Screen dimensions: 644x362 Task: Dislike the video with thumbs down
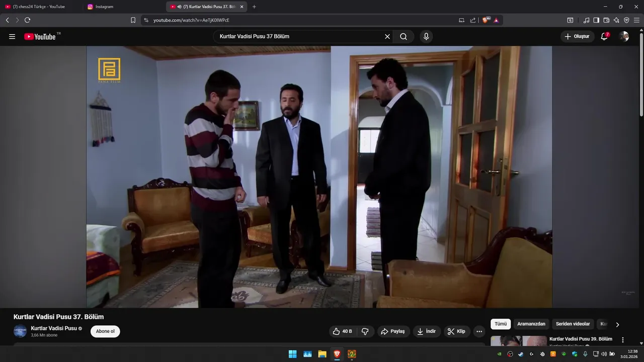click(x=365, y=331)
